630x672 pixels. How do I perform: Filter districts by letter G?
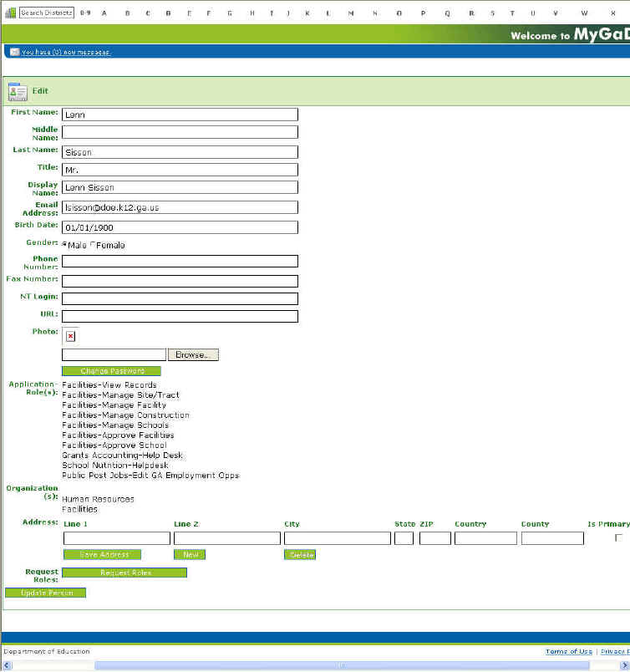click(230, 13)
